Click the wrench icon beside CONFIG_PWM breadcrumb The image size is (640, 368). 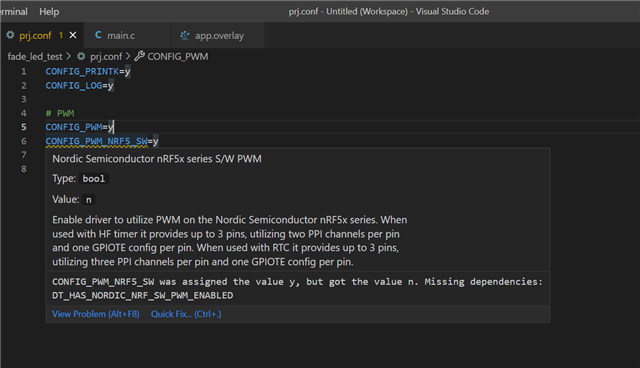(x=140, y=56)
